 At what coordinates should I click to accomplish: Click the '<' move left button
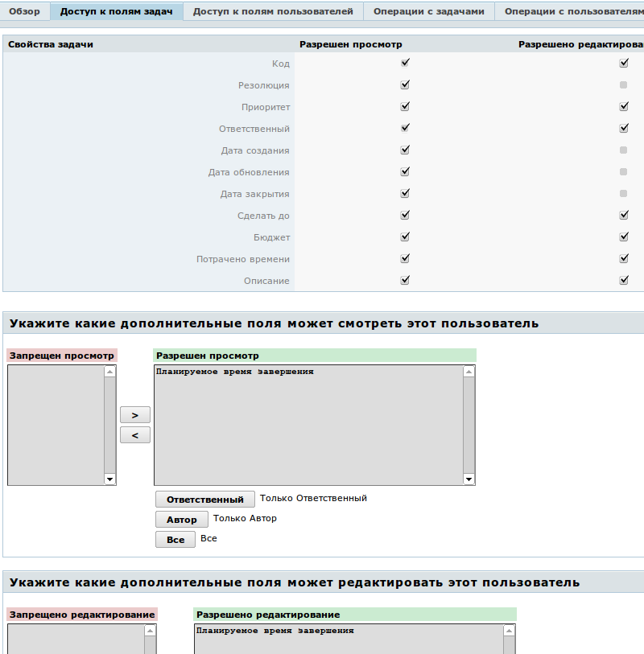tap(134, 435)
